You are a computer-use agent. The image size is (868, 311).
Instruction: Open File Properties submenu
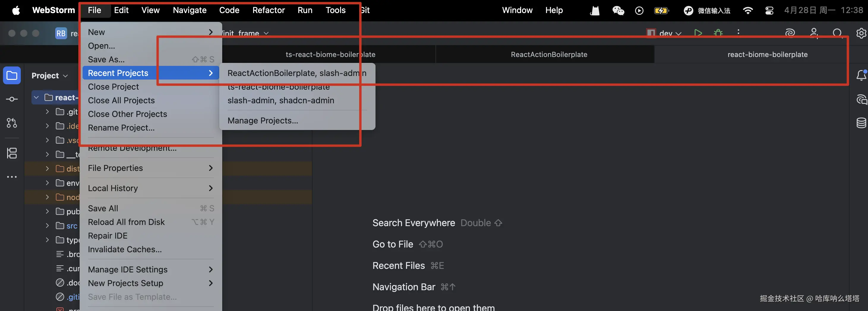pos(151,168)
